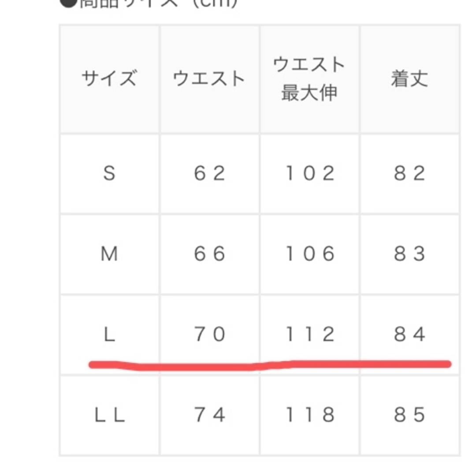Screen dimensions: 476x476
Task: Click the ウエスト最大伸 header cell
Action: (x=309, y=79)
